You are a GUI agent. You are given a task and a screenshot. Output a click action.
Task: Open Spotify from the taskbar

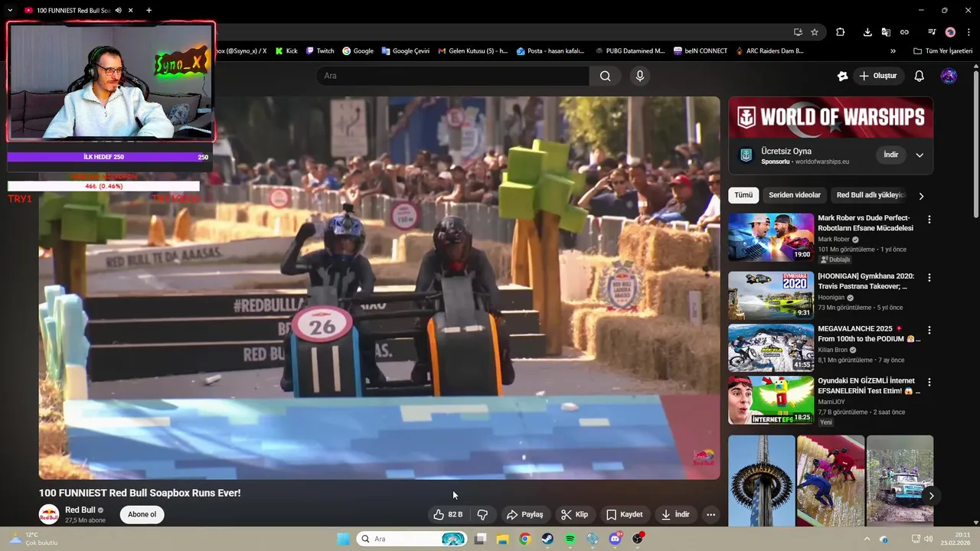click(570, 539)
